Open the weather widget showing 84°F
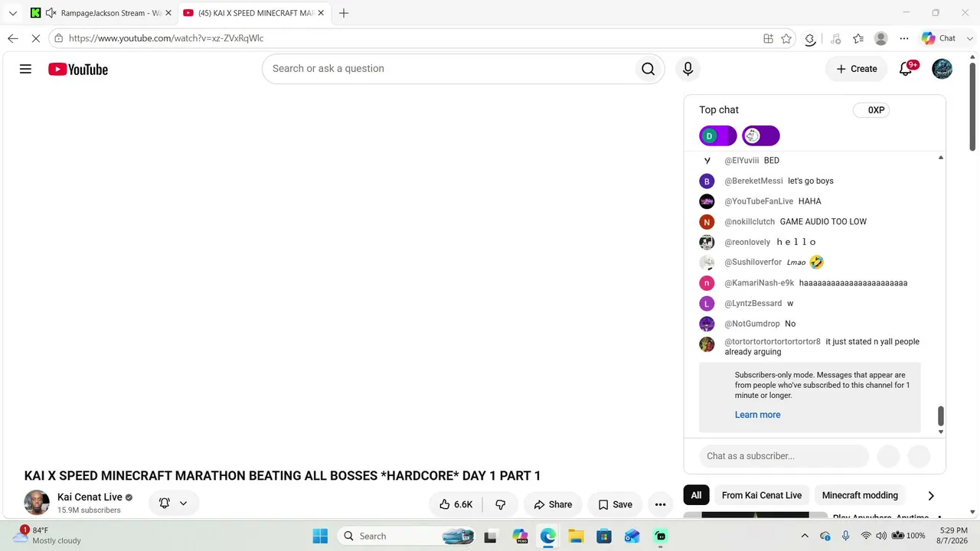 point(50,535)
